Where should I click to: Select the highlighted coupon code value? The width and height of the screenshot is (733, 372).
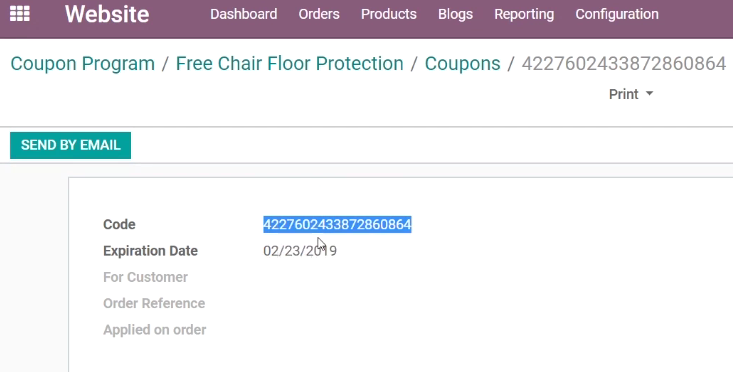click(337, 224)
